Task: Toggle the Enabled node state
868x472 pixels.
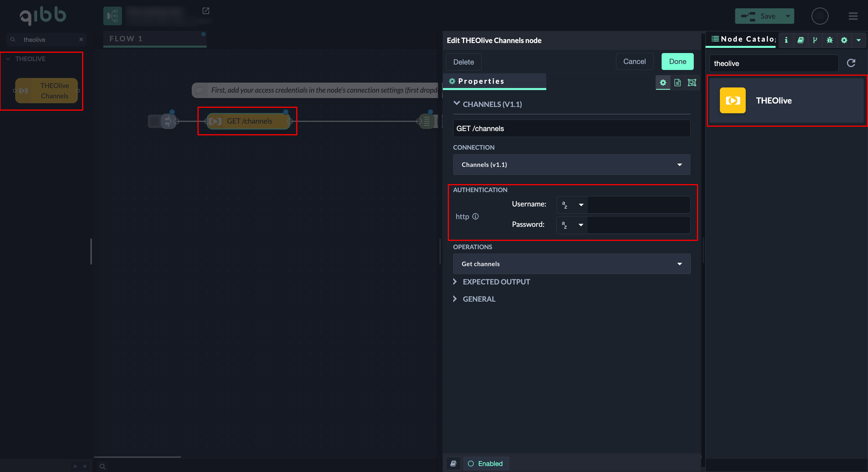Action: pyautogui.click(x=486, y=464)
